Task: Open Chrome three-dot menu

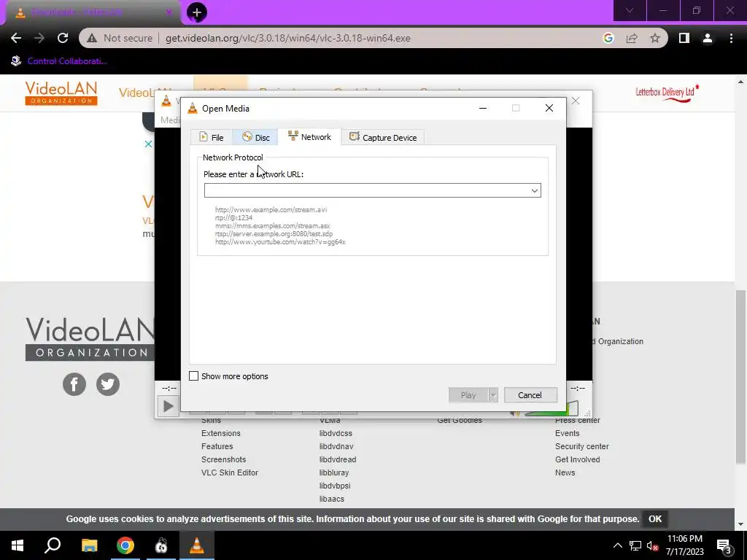Action: click(731, 38)
